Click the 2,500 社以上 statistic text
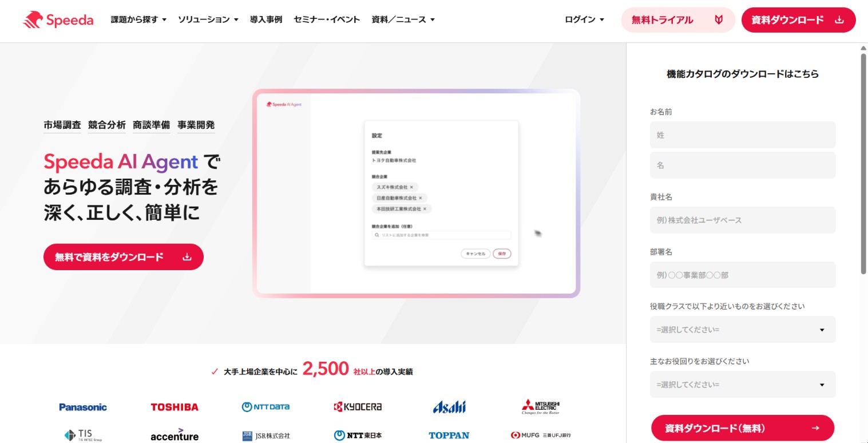Screen dimensions: 868x443 point(338,370)
